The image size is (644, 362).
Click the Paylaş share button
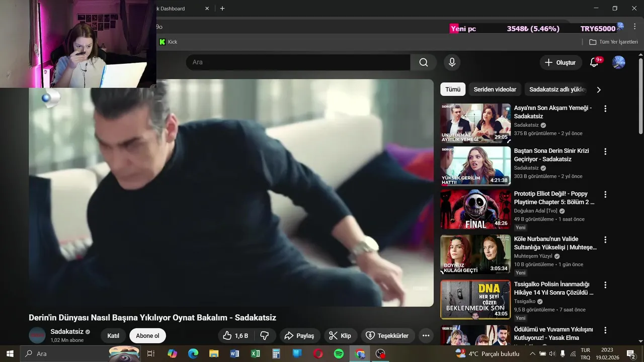tap(299, 336)
